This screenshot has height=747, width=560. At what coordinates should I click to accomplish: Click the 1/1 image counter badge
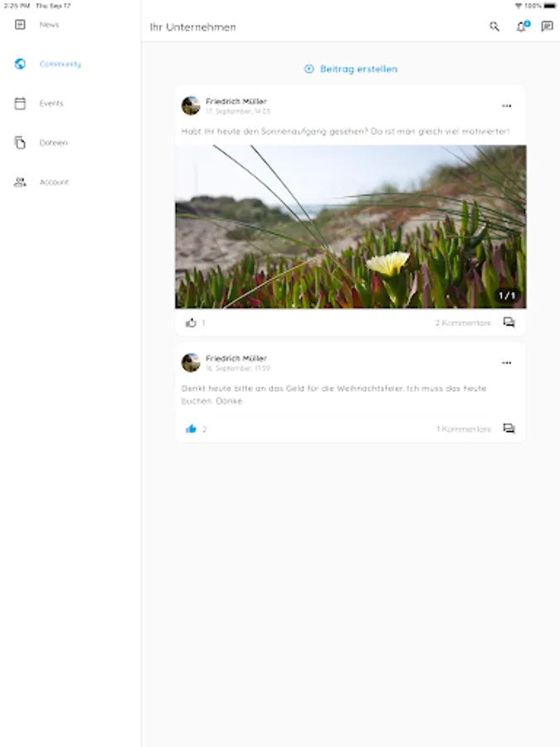coord(507,295)
